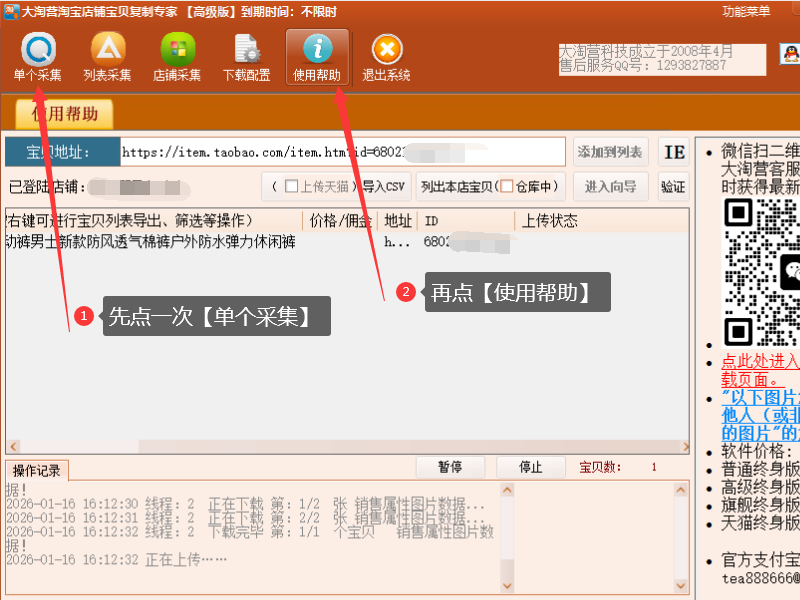Select the 店铺采集 shop collection icon
800x600 pixels.
pyautogui.click(x=177, y=57)
